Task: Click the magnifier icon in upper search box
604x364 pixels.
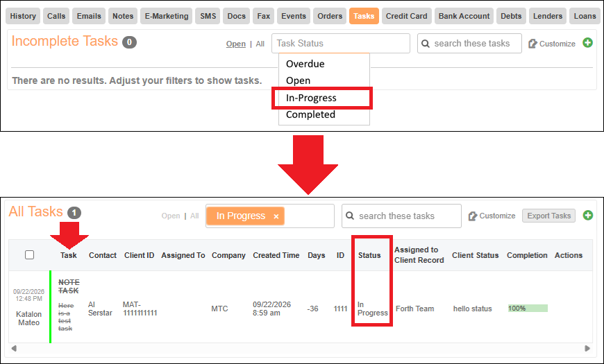Action: point(426,44)
